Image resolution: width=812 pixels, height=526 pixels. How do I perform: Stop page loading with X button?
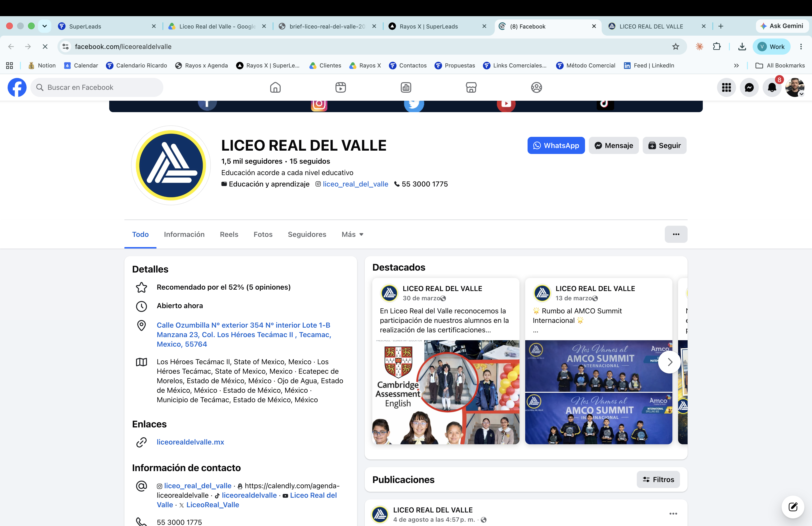(45, 46)
